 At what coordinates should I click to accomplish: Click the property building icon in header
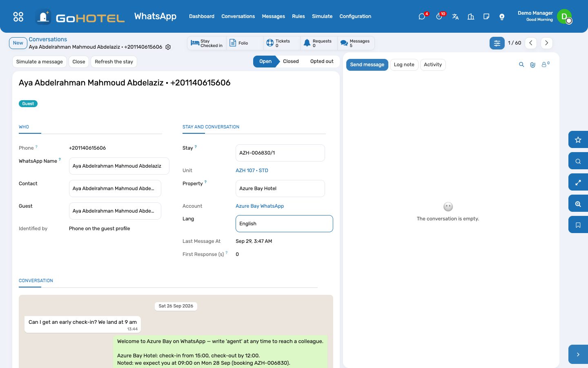(x=471, y=16)
